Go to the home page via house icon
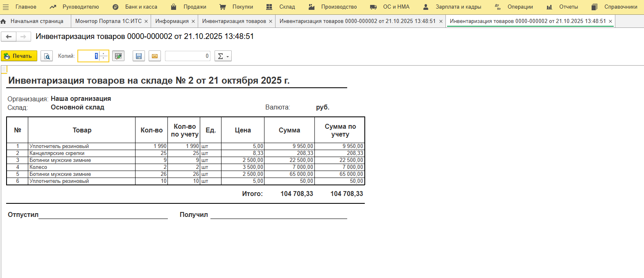Image resolution: width=644 pixels, height=278 pixels. point(4,21)
